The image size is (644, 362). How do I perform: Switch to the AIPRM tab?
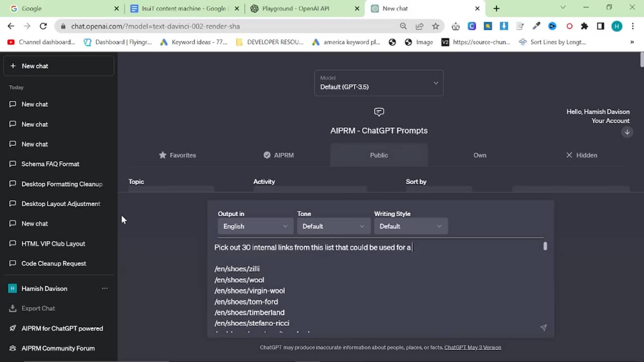coord(278,155)
